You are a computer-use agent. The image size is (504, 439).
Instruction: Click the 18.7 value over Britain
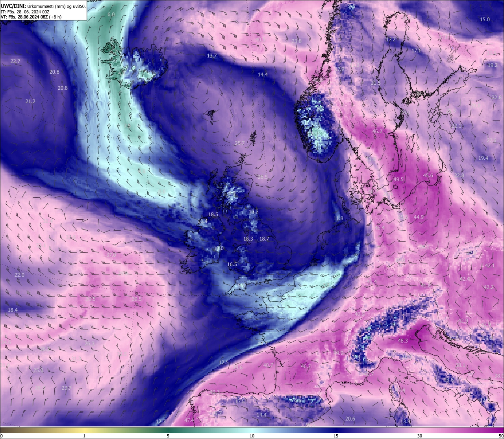coord(264,239)
